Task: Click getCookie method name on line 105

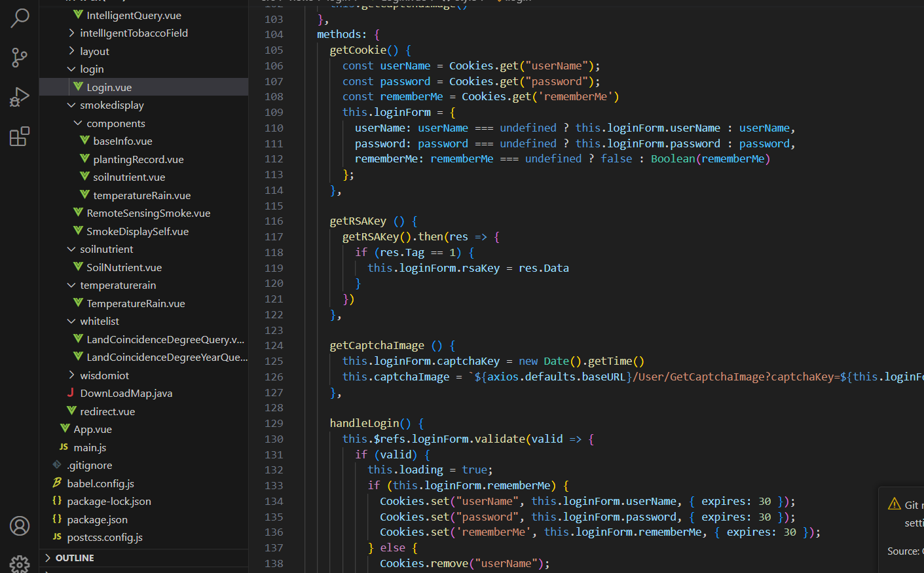Action: point(358,50)
